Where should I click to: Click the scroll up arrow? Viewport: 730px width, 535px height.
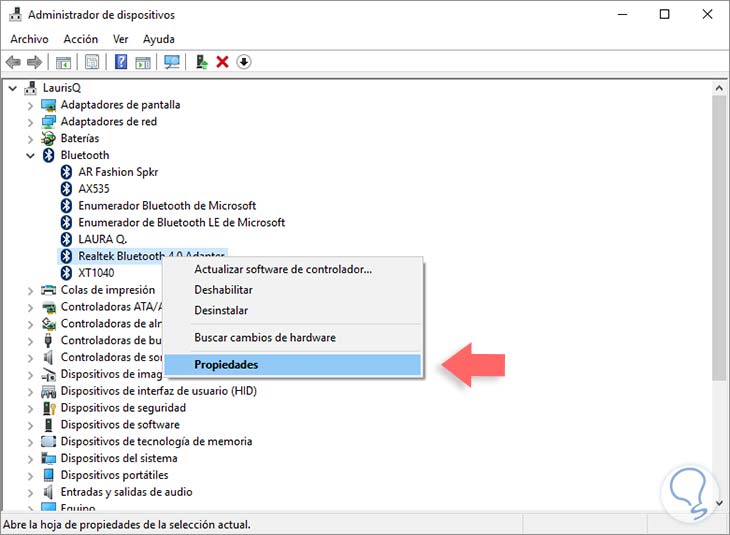[x=719, y=88]
